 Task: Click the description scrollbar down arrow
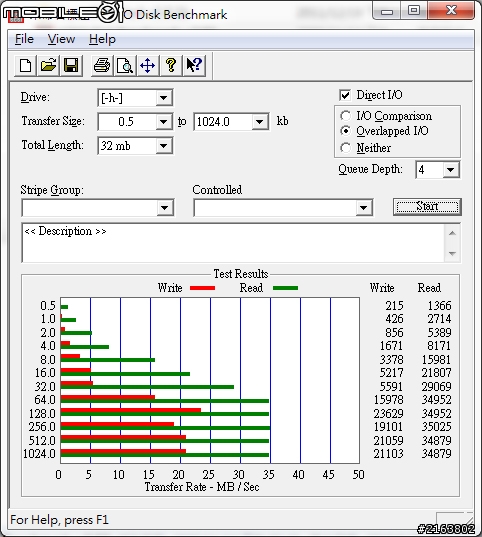pos(452,253)
